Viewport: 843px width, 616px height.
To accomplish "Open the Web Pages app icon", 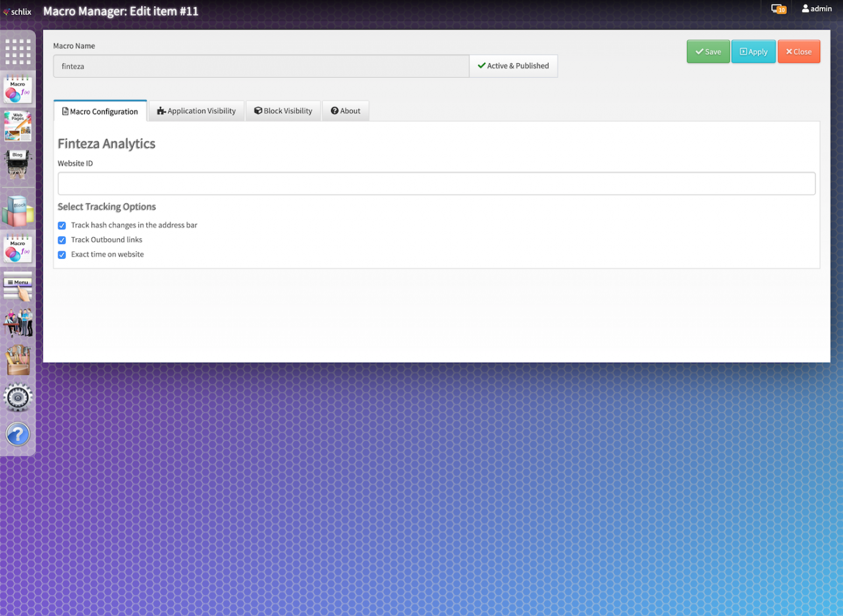I will coord(18,126).
